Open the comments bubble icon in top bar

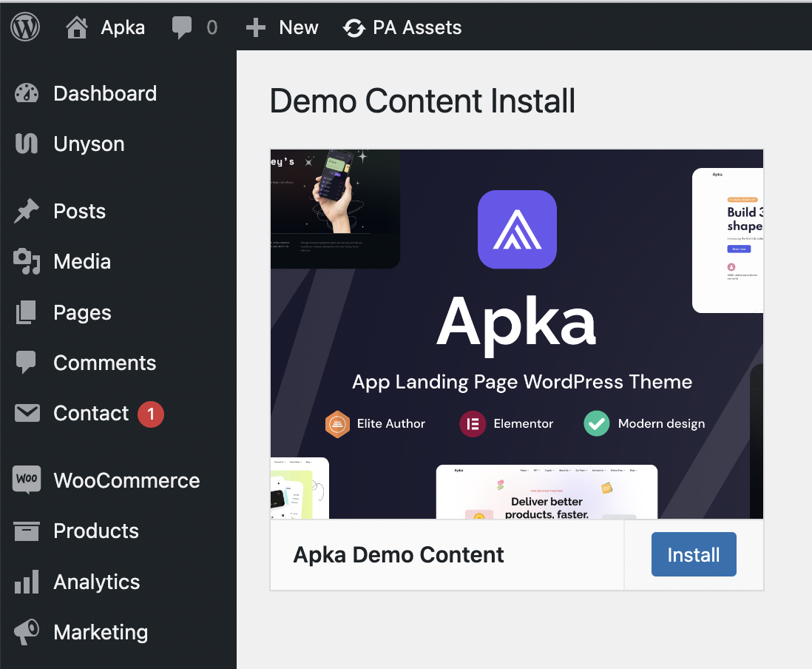point(182,27)
